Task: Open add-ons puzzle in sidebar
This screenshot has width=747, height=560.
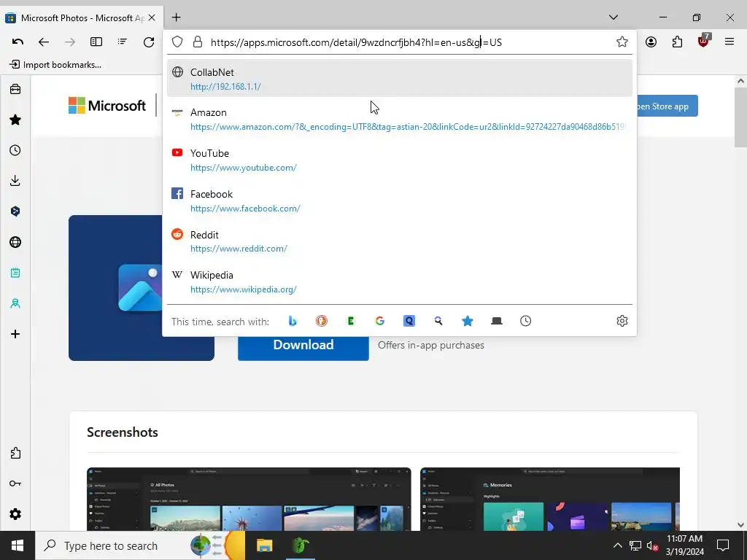Action: coord(15,453)
